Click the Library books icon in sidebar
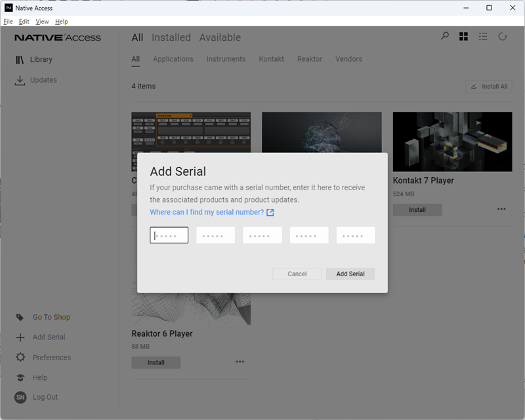Image resolution: width=525 pixels, height=420 pixels. click(20, 60)
